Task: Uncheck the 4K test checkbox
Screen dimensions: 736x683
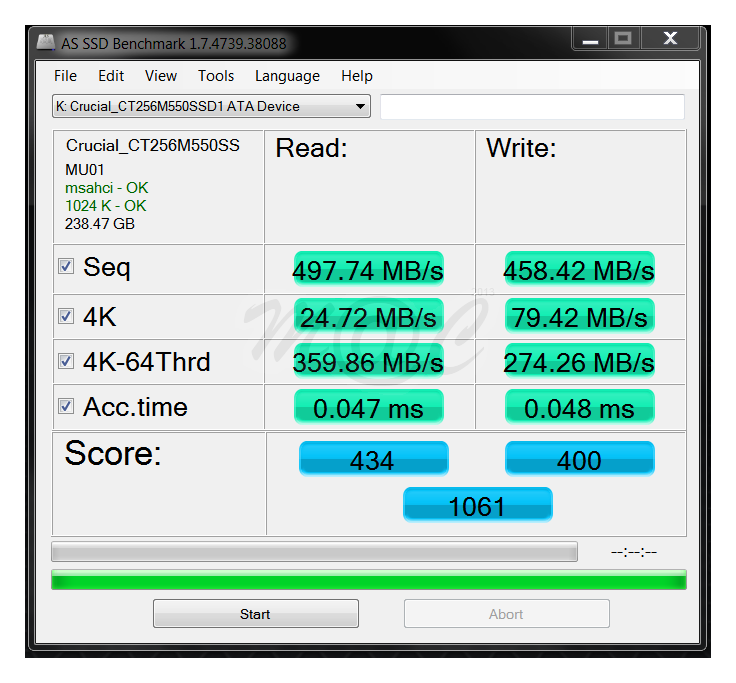Action: tap(66, 316)
